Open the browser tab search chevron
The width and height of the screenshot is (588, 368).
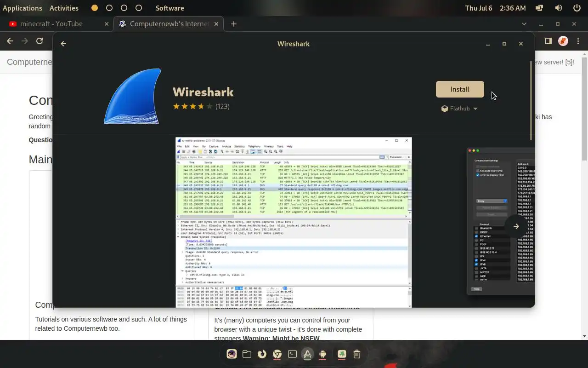tap(524, 24)
